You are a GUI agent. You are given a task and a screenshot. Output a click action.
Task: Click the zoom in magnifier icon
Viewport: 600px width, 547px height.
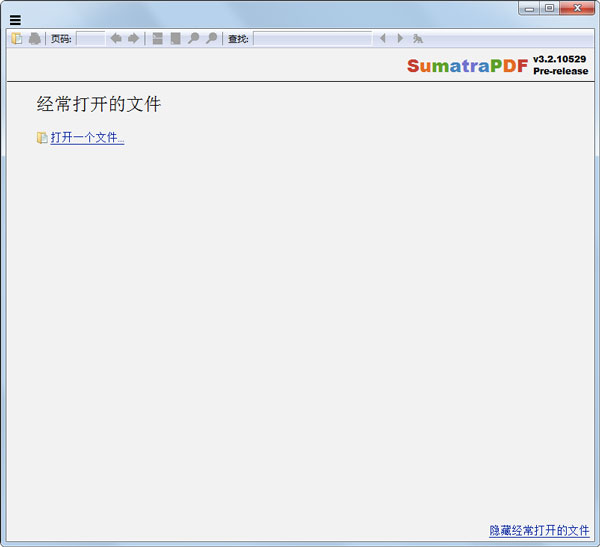211,39
